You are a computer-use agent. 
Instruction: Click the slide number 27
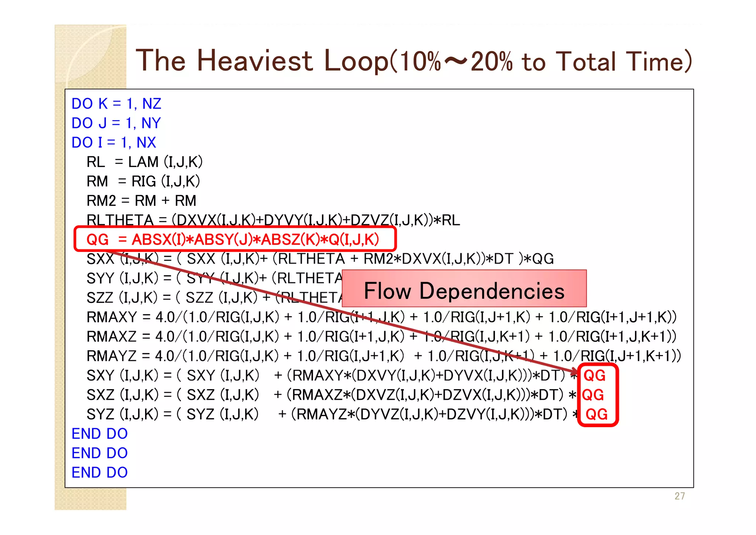click(680, 496)
